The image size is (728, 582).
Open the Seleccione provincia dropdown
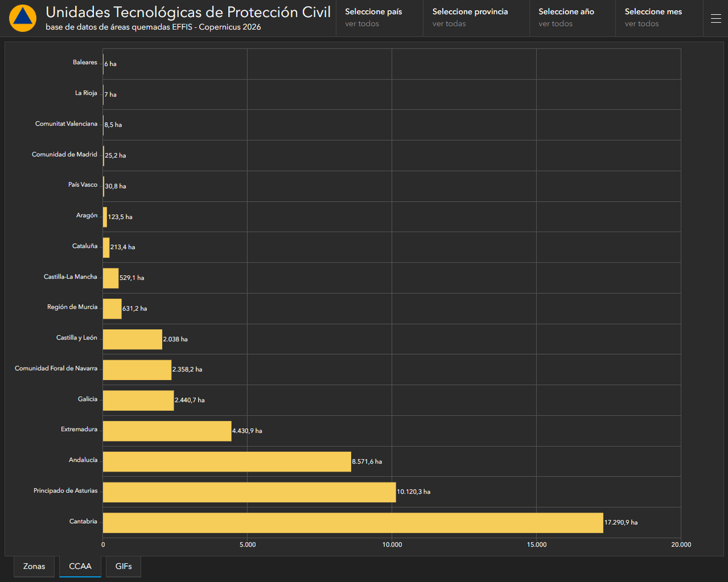pyautogui.click(x=476, y=18)
